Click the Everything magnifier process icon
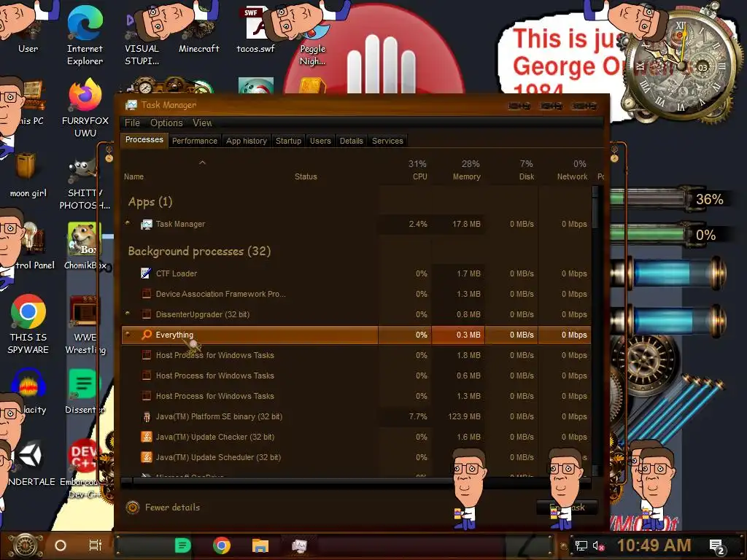The image size is (747, 560). click(146, 335)
